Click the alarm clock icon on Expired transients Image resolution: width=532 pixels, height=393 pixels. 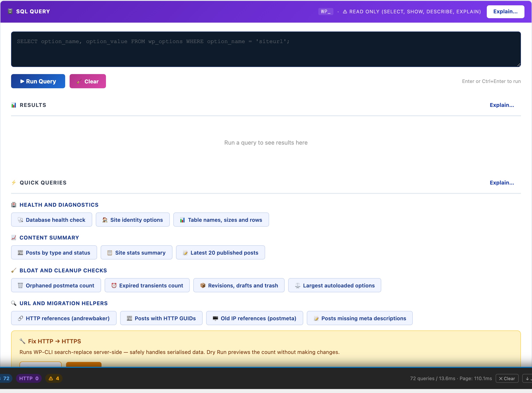[x=114, y=285]
